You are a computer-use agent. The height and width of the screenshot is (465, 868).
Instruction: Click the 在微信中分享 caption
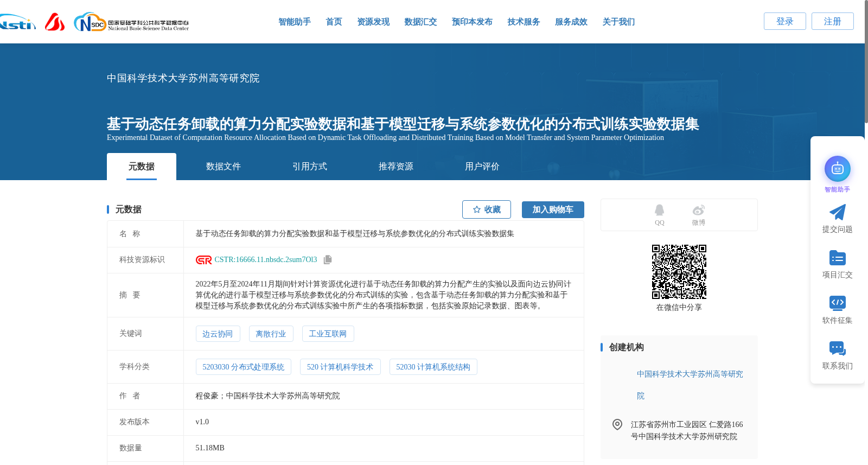pos(679,308)
